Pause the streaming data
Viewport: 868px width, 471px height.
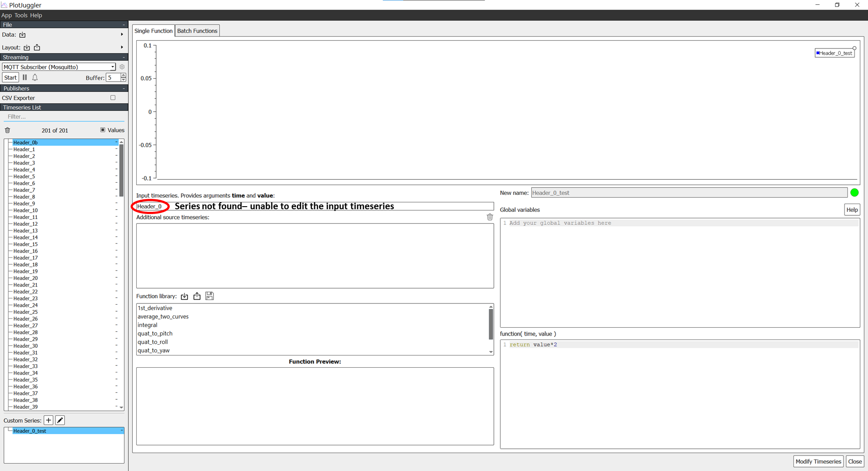pyautogui.click(x=25, y=77)
